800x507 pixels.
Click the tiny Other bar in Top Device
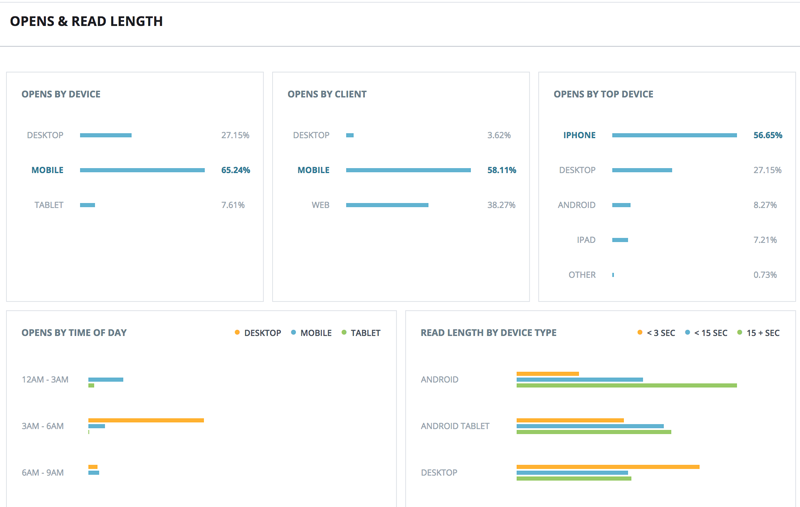(613, 275)
